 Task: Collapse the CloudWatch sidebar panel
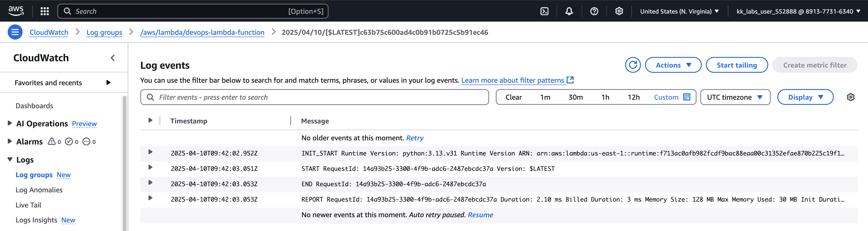[113, 58]
